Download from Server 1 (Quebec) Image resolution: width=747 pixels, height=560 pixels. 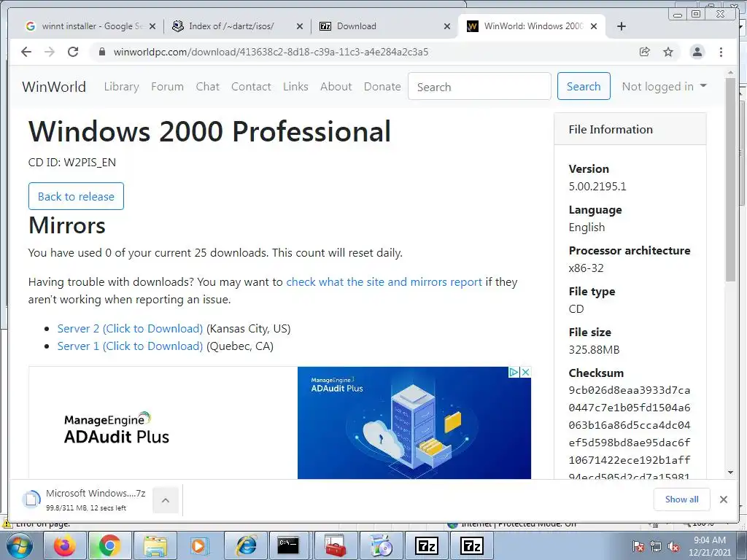pos(130,346)
